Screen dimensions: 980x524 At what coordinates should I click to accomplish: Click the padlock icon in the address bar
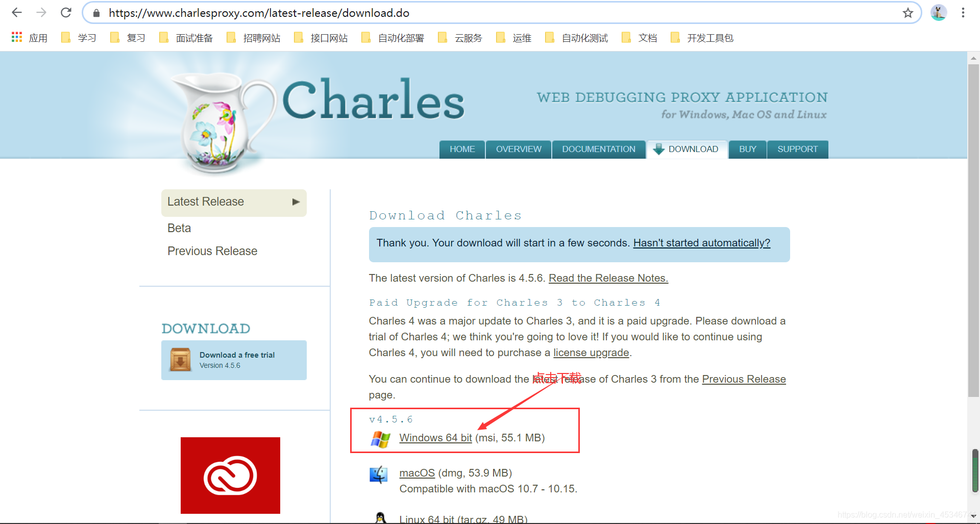(96, 13)
